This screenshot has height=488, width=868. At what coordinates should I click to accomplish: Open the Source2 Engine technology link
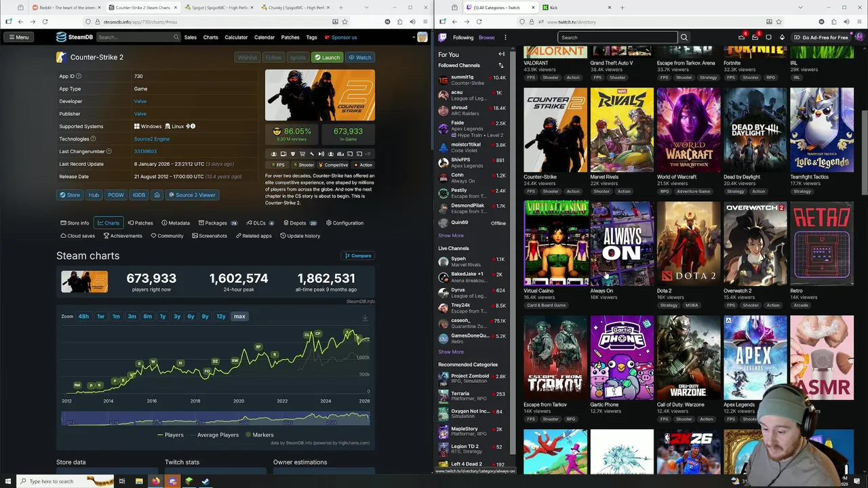coord(152,139)
